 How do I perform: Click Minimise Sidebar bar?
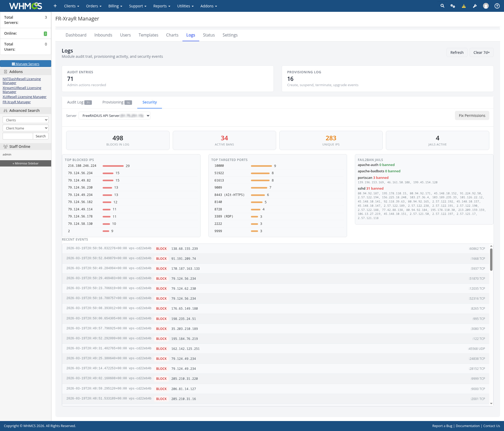point(25,163)
